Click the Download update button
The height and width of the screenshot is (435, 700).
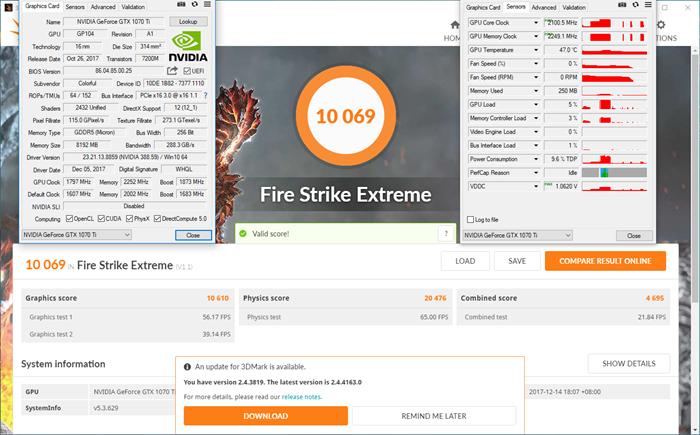(266, 416)
